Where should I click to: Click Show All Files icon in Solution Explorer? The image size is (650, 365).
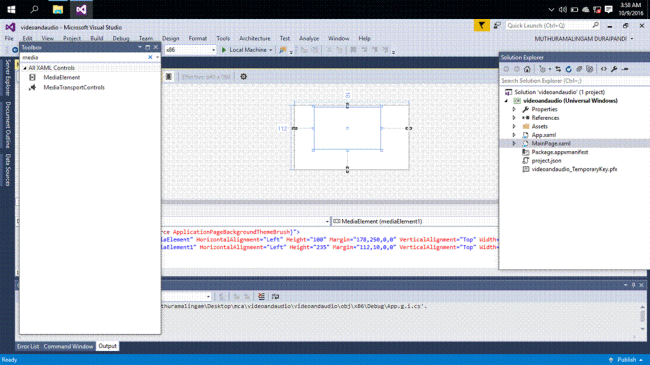[589, 69]
